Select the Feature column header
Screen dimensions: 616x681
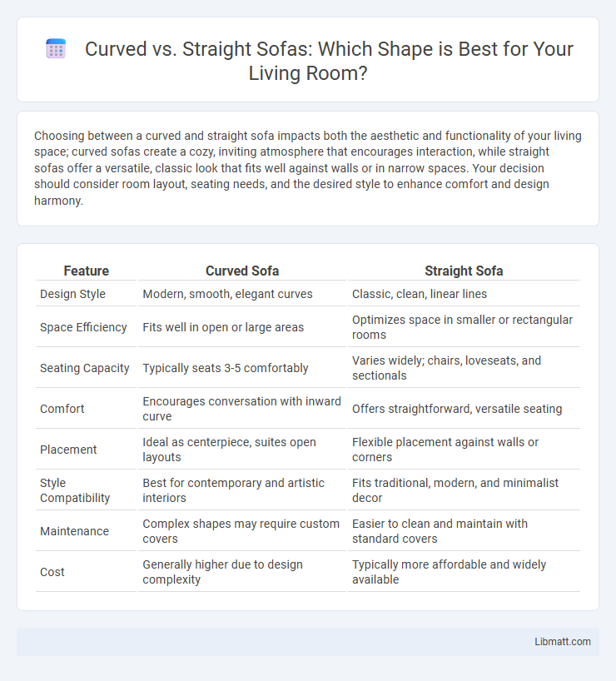coord(86,271)
